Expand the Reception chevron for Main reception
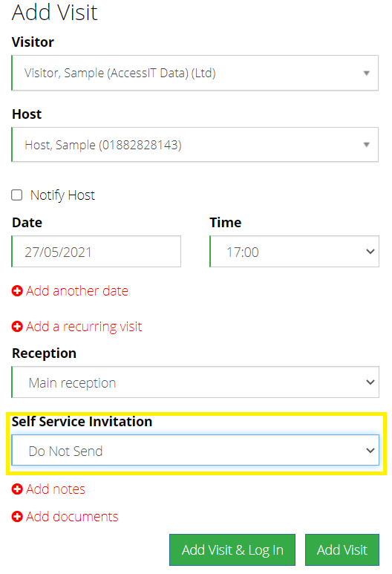Viewport: 392px width, 574px height. (x=370, y=382)
